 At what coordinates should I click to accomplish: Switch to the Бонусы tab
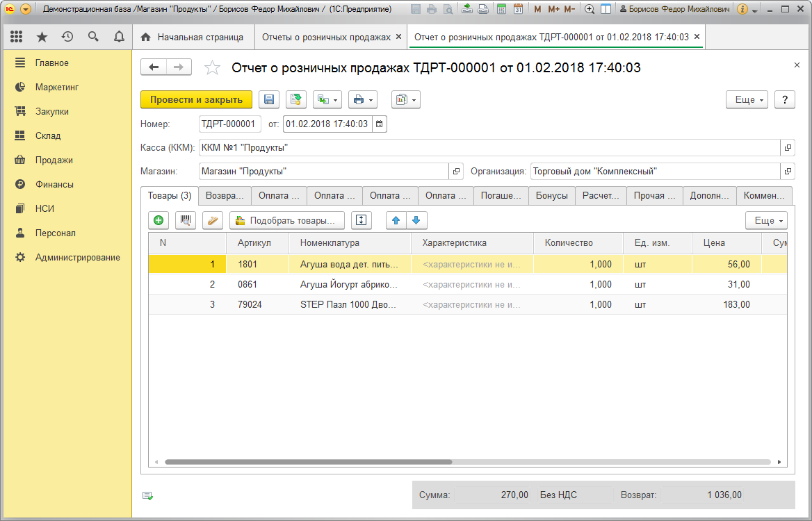(551, 196)
